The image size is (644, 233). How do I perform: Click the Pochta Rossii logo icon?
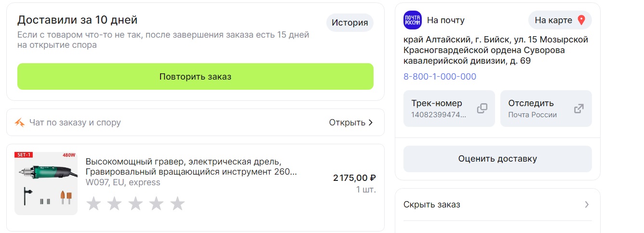(412, 20)
